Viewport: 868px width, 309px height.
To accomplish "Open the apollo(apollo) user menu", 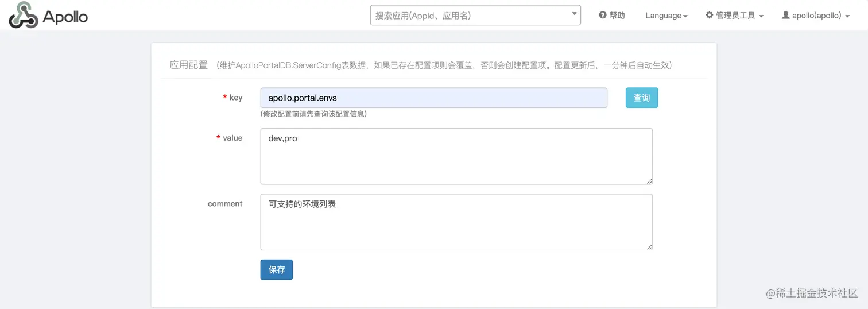I will (816, 16).
